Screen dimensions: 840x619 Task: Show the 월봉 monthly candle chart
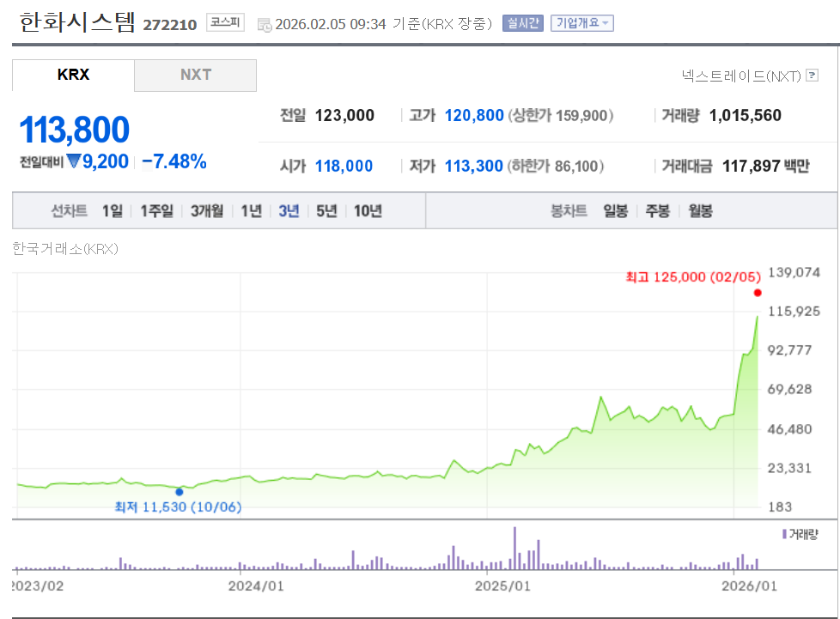701,211
